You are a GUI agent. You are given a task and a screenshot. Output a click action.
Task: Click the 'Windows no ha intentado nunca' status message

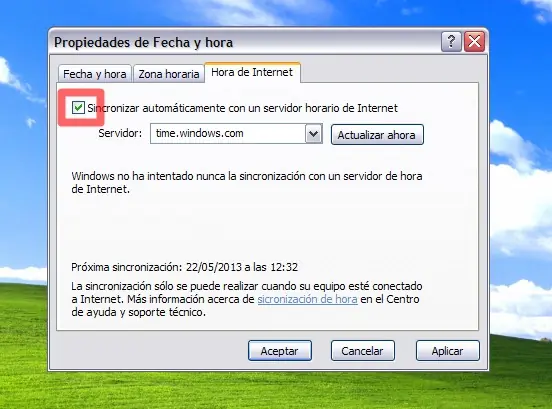(247, 182)
